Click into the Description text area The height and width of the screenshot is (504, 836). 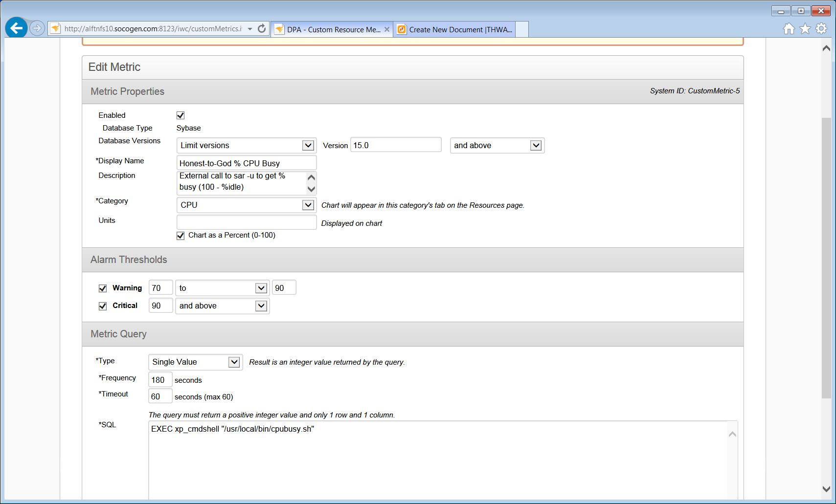pyautogui.click(x=241, y=183)
